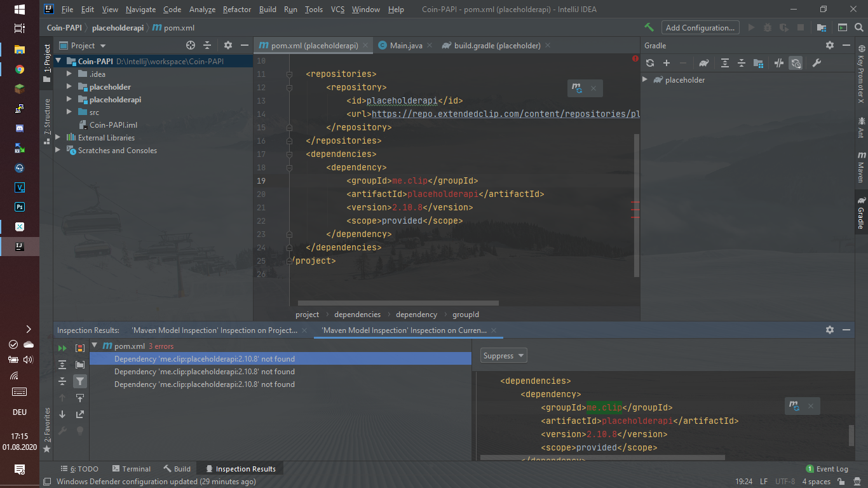Open Project panel gear settings
868x488 pixels.
click(x=228, y=45)
